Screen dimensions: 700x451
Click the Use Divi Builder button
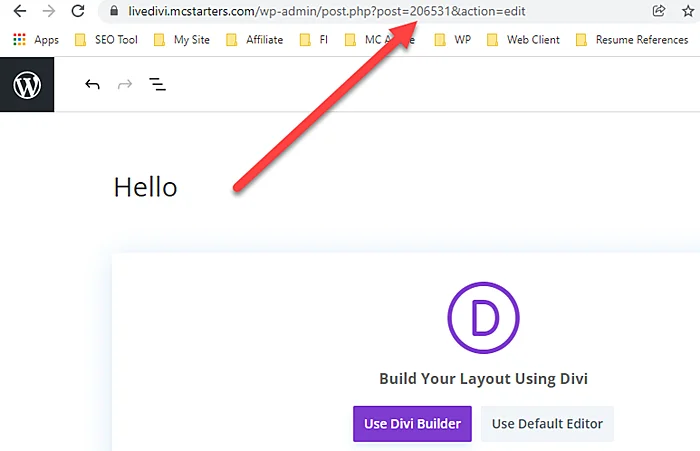click(412, 424)
